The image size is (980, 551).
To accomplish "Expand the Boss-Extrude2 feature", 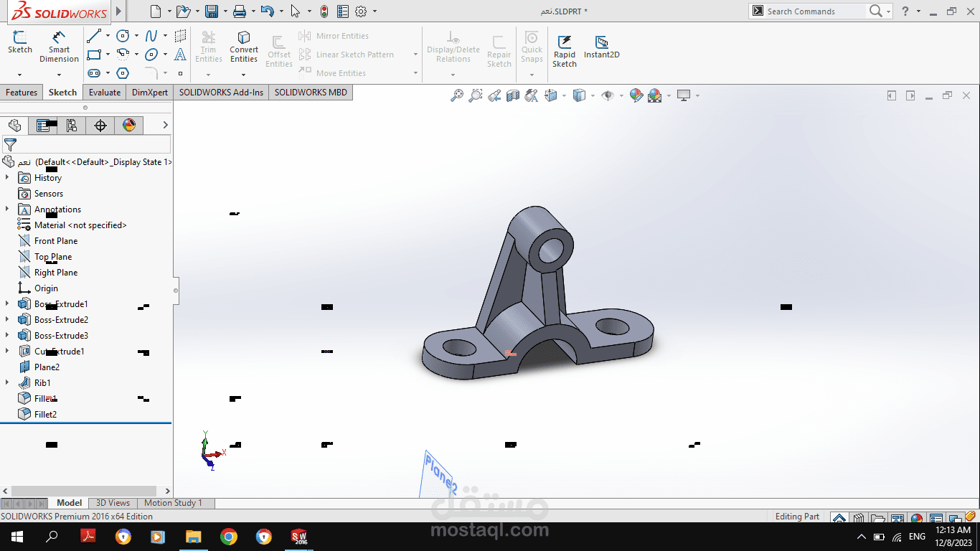I will [x=7, y=320].
